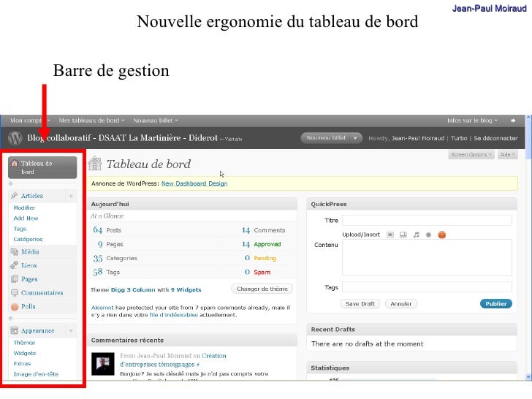Viewport: 532px width, 399px height.
Task: Click the add audio music note icon
Action: [416, 235]
